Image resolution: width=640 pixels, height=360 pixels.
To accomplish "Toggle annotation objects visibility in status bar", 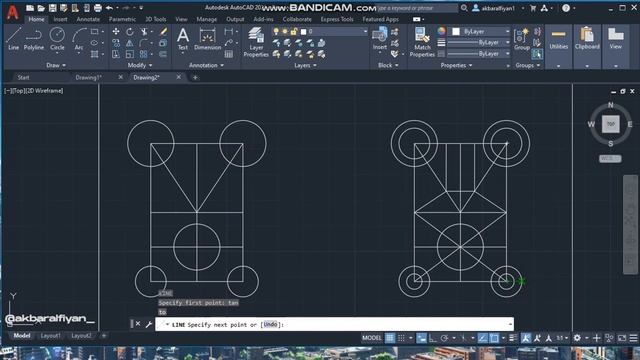I will [526, 338].
